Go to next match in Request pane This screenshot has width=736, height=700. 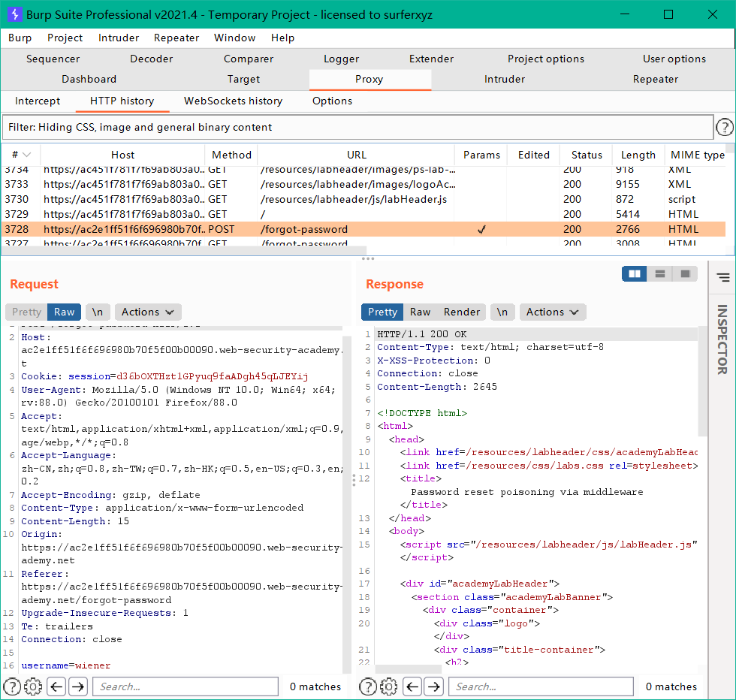point(78,686)
